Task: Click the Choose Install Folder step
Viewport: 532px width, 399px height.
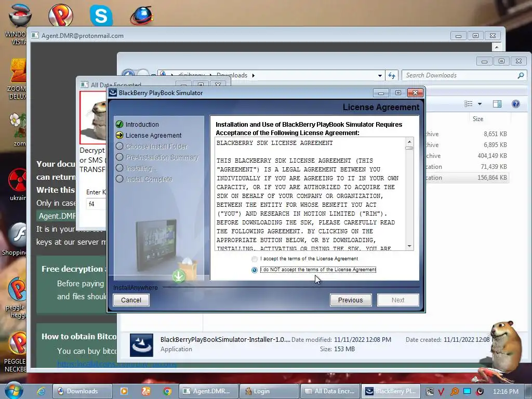Action: pyautogui.click(x=156, y=146)
